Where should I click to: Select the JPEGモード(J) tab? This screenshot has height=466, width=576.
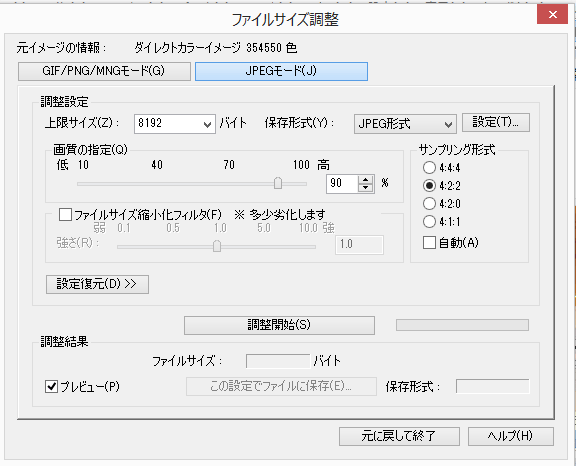[281, 71]
